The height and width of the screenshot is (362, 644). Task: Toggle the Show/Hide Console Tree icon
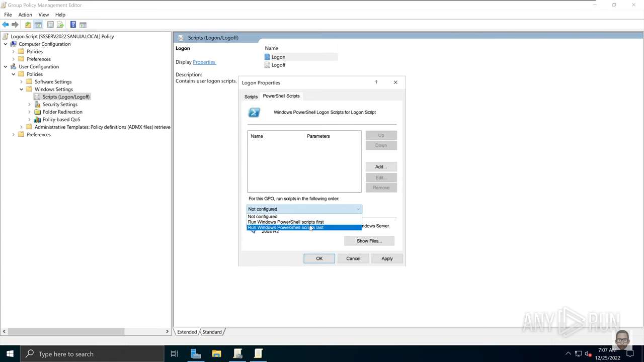pos(38,25)
